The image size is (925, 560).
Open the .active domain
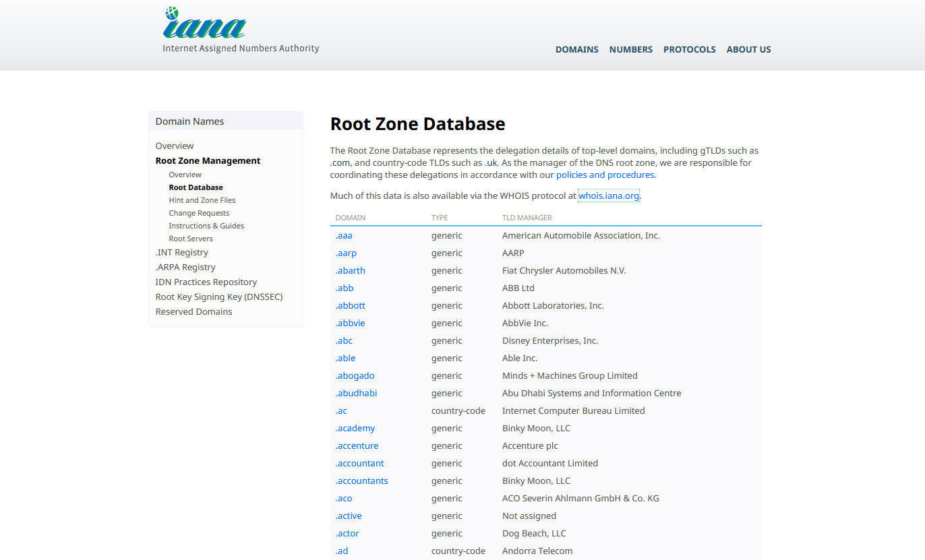349,516
